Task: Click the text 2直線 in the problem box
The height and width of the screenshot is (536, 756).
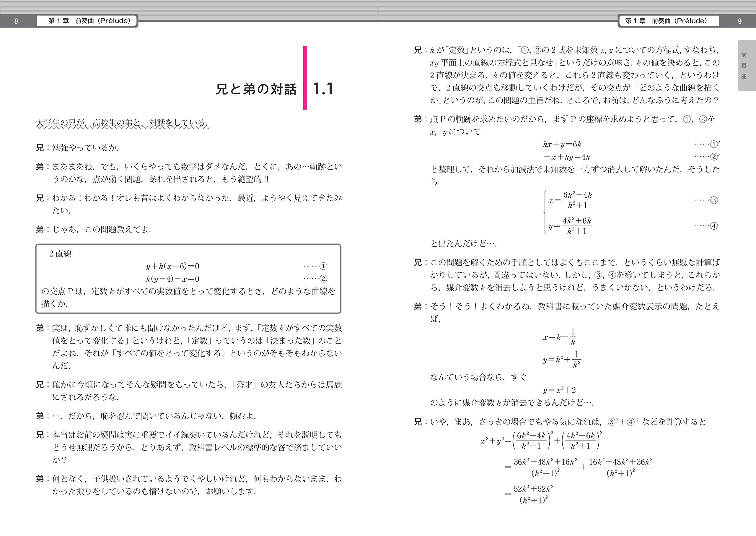Action: (x=60, y=254)
